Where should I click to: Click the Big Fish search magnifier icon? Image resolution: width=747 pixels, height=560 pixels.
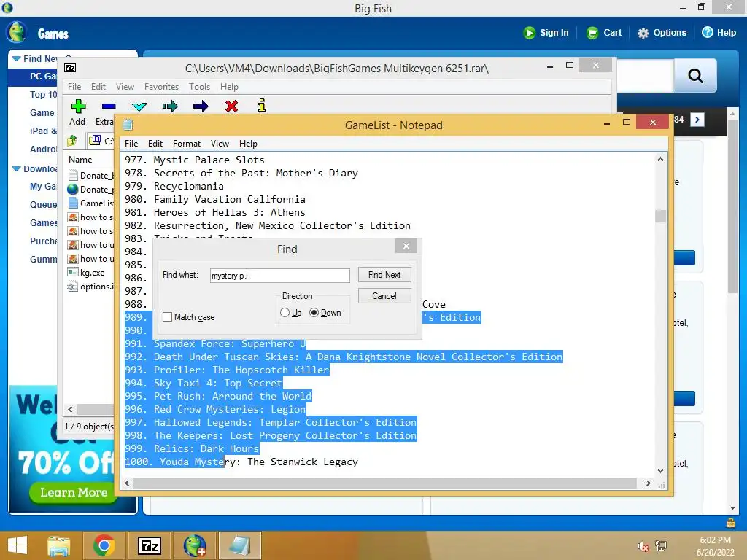pyautogui.click(x=695, y=75)
